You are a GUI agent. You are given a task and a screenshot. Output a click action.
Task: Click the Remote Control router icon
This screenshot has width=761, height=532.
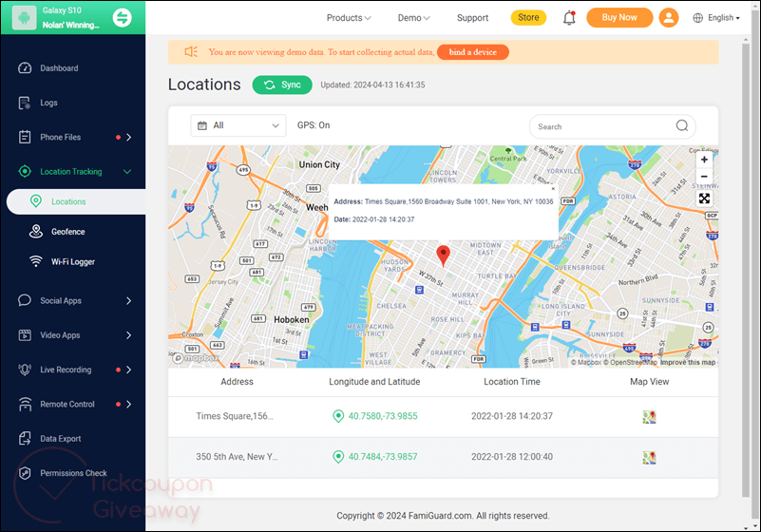tap(25, 405)
